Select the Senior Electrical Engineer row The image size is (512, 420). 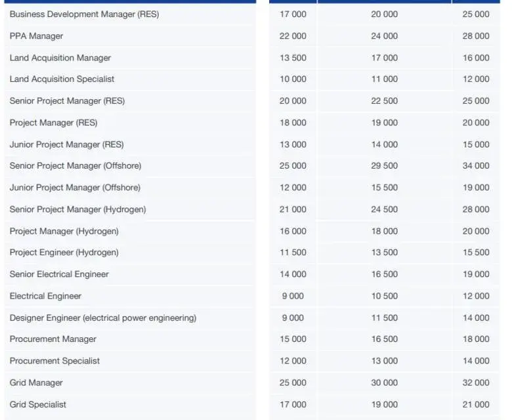pyautogui.click(x=252, y=274)
